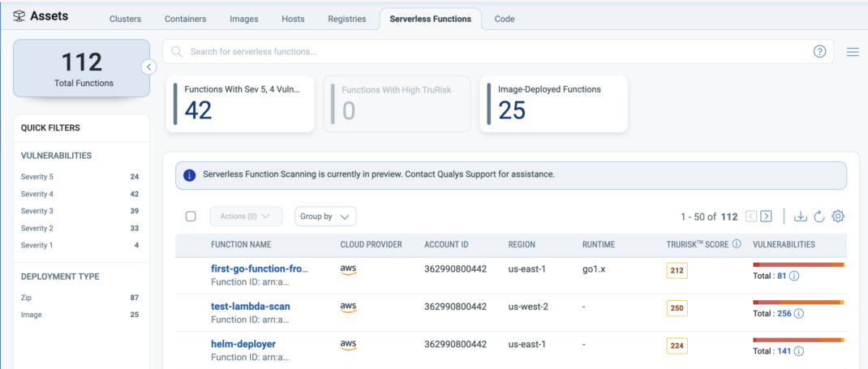Viewport: 868px width, 369px height.
Task: Filter by Severity 4 quick filter
Action: pos(79,194)
